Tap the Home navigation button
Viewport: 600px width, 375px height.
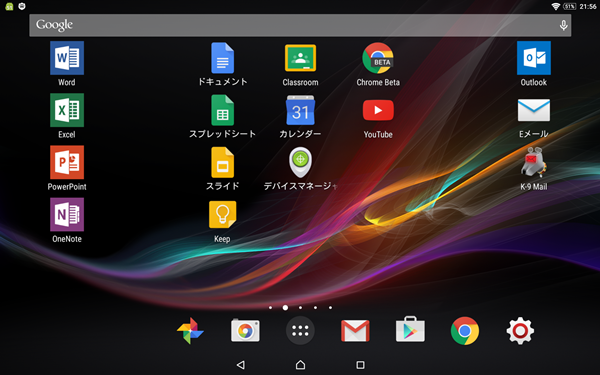[x=300, y=365]
